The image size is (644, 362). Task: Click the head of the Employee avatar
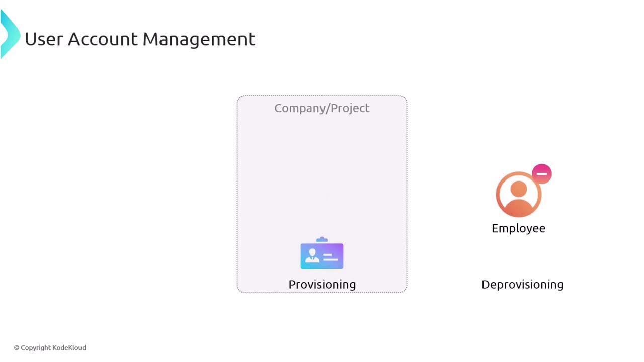tap(519, 189)
